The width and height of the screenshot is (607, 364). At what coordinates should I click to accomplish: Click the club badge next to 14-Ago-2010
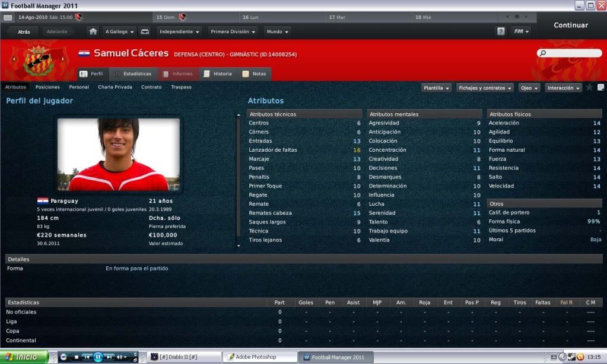coord(79,17)
